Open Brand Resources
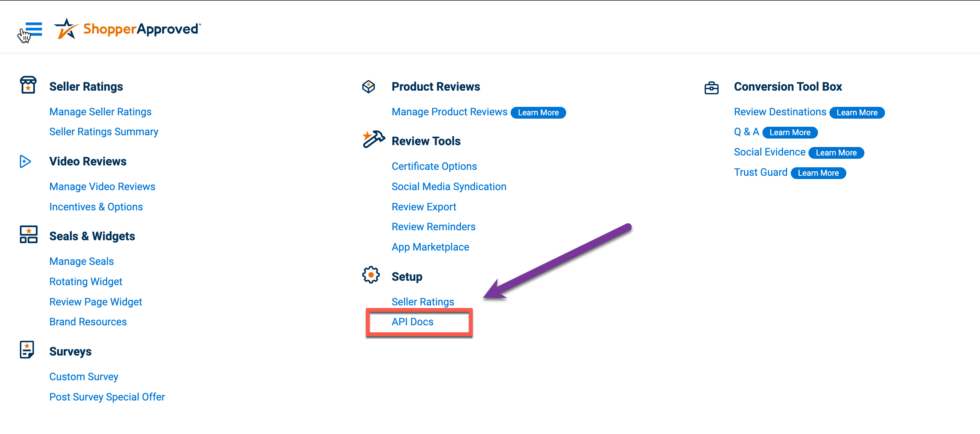 (x=88, y=322)
